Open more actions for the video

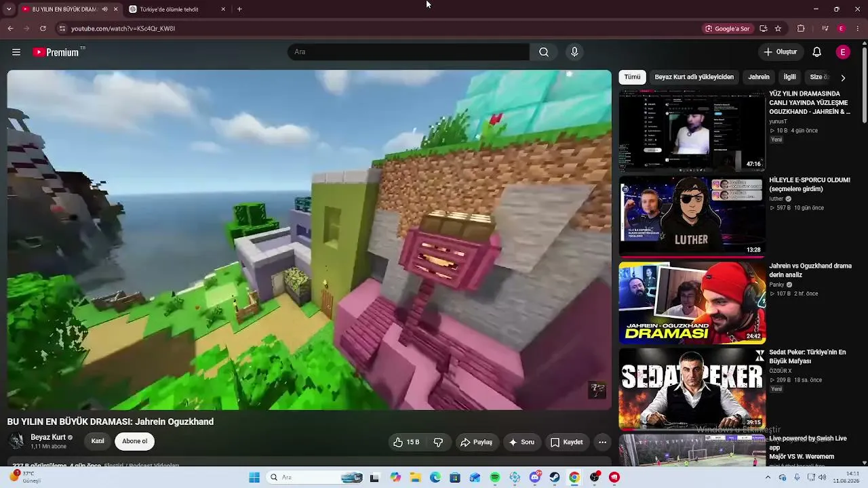coord(602,442)
